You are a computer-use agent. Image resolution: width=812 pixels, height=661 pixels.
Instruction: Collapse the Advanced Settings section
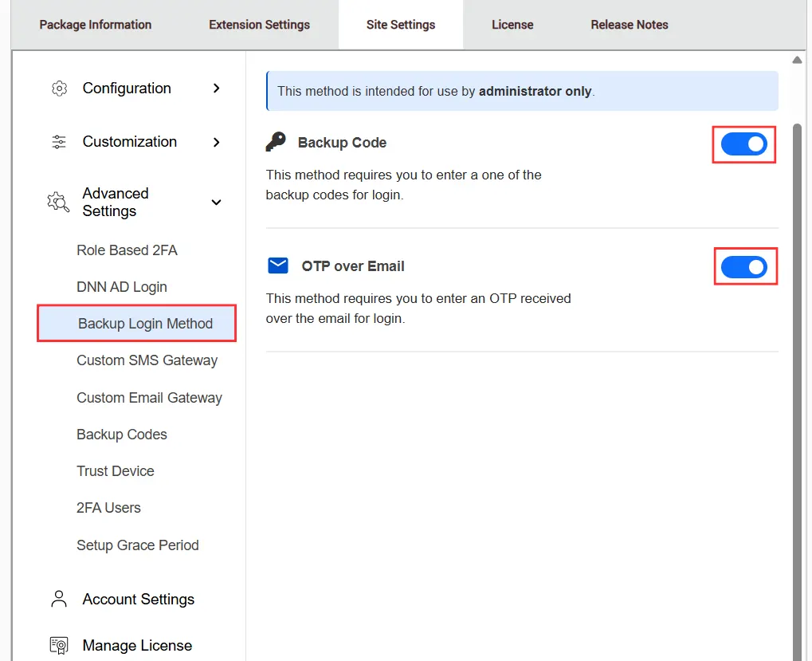[x=216, y=203]
